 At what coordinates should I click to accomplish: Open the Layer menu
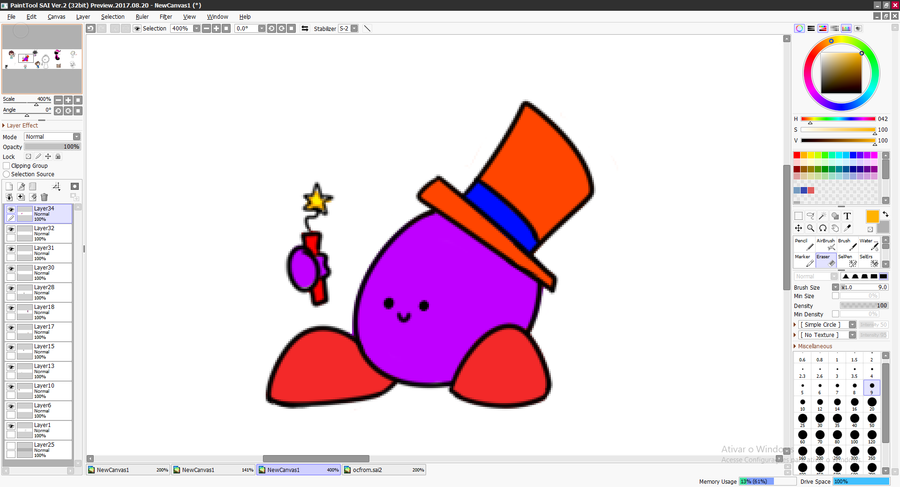[x=83, y=17]
